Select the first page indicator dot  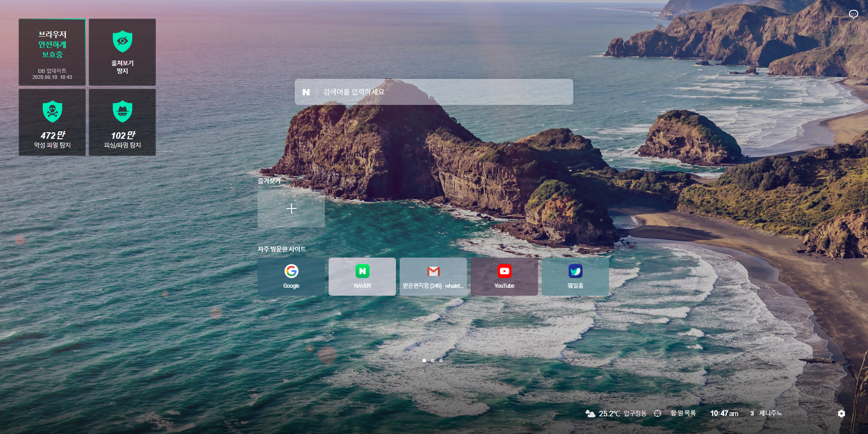[424, 360]
